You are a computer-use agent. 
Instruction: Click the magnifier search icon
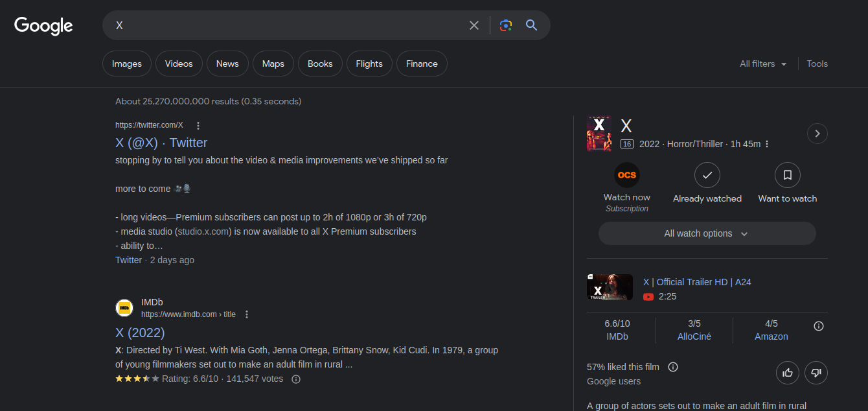(532, 25)
